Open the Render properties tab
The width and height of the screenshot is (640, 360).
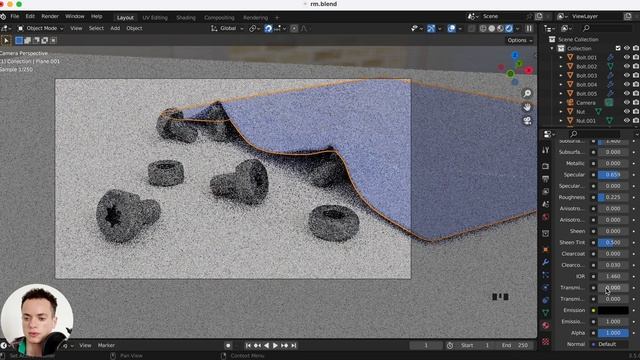[x=546, y=166]
